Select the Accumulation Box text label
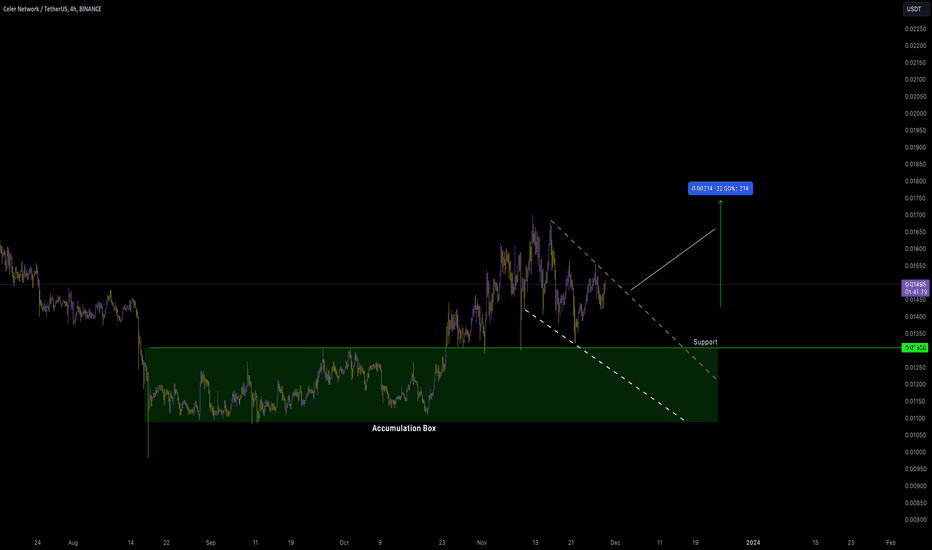Image resolution: width=932 pixels, height=550 pixels. click(x=404, y=428)
